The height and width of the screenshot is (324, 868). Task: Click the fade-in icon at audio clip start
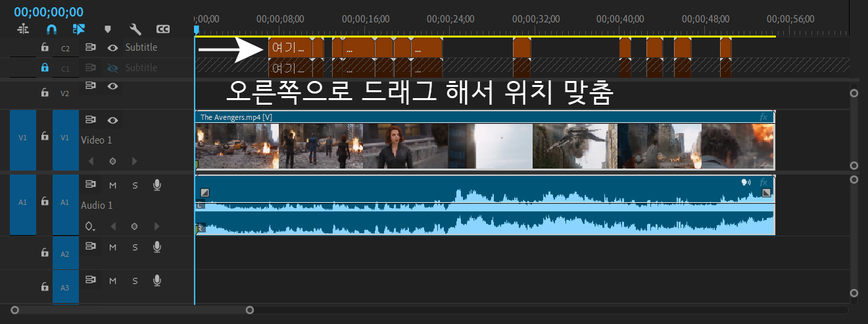pyautogui.click(x=205, y=192)
